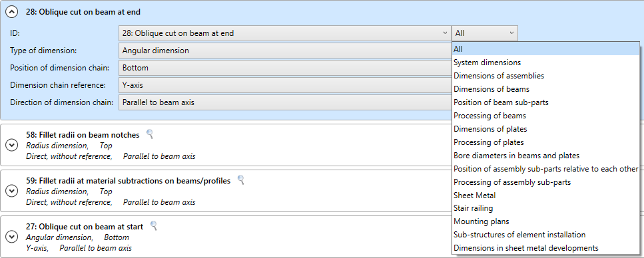Expand the 58: Fillet radii on beam notches entry

pyautogui.click(x=11, y=145)
